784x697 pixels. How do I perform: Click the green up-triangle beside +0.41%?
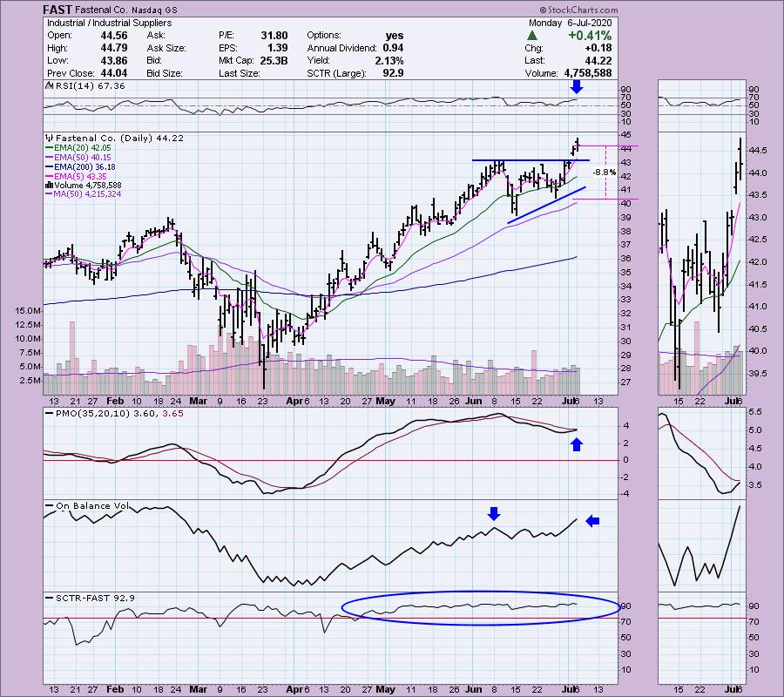pos(532,36)
